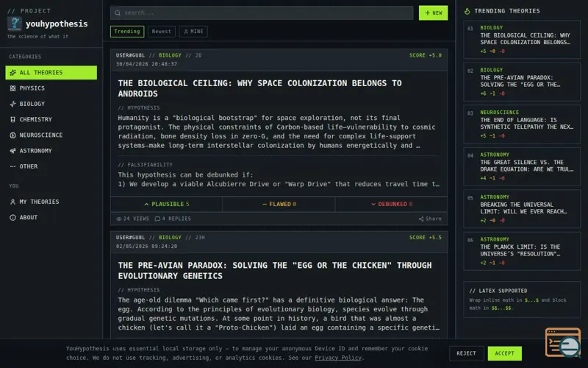588x368 pixels.
Task: Click the Astronomy telescope icon
Action: [12, 151]
